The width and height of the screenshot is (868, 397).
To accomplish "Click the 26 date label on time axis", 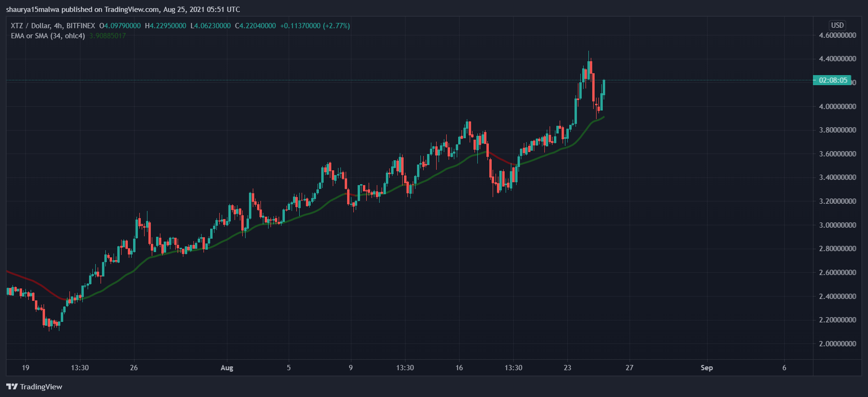I will (134, 368).
